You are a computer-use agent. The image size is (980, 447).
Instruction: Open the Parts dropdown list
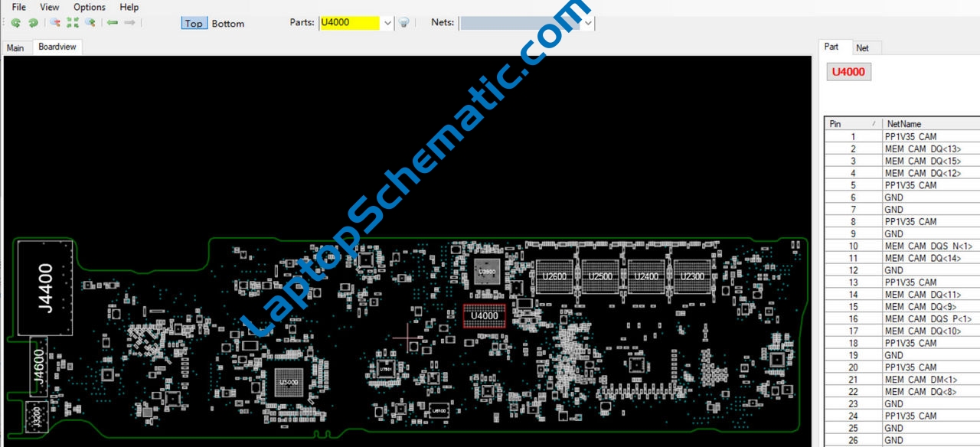(x=387, y=23)
